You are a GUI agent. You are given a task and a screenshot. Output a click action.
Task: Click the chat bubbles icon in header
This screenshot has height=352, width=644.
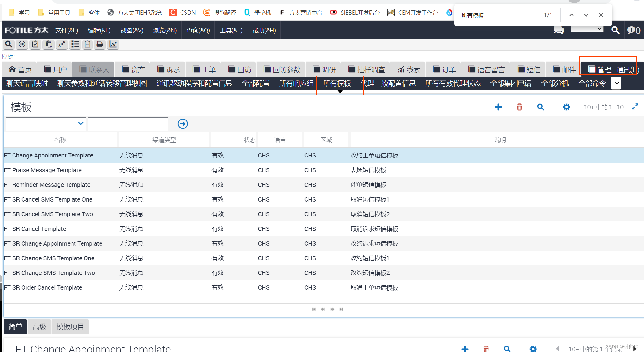[558, 30]
